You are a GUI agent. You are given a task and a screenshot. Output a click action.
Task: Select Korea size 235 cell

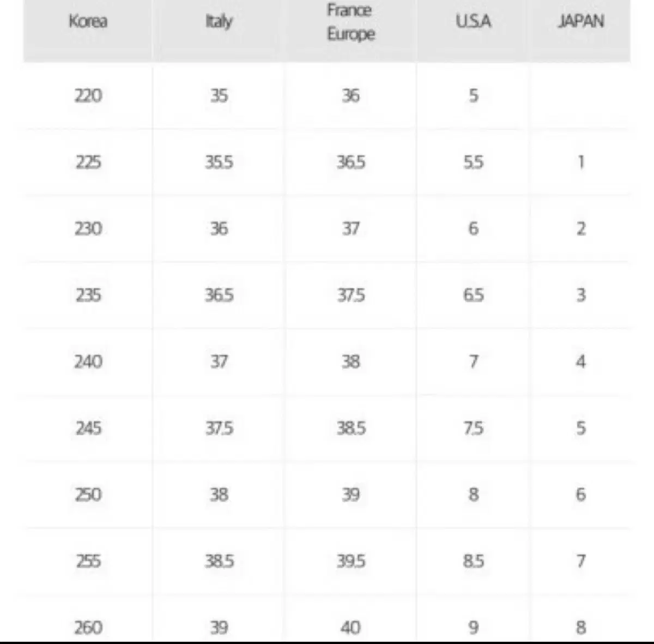click(88, 296)
